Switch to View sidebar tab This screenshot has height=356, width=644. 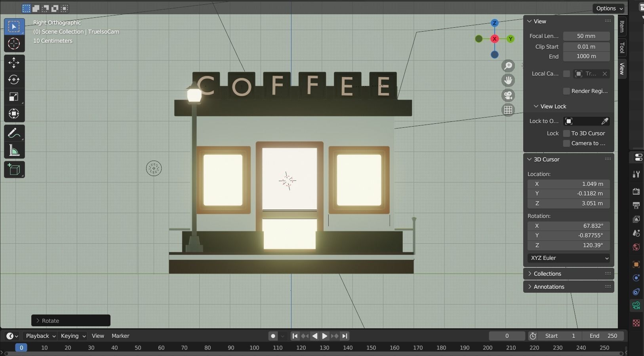622,69
